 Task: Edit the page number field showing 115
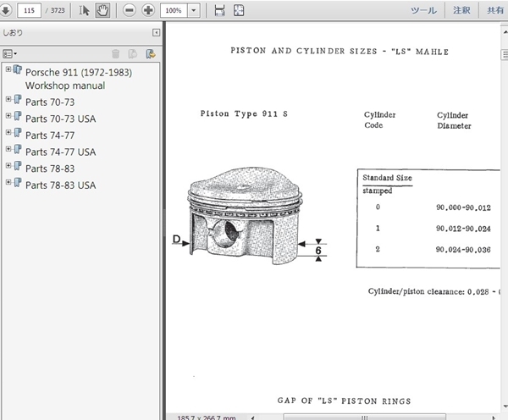point(29,10)
